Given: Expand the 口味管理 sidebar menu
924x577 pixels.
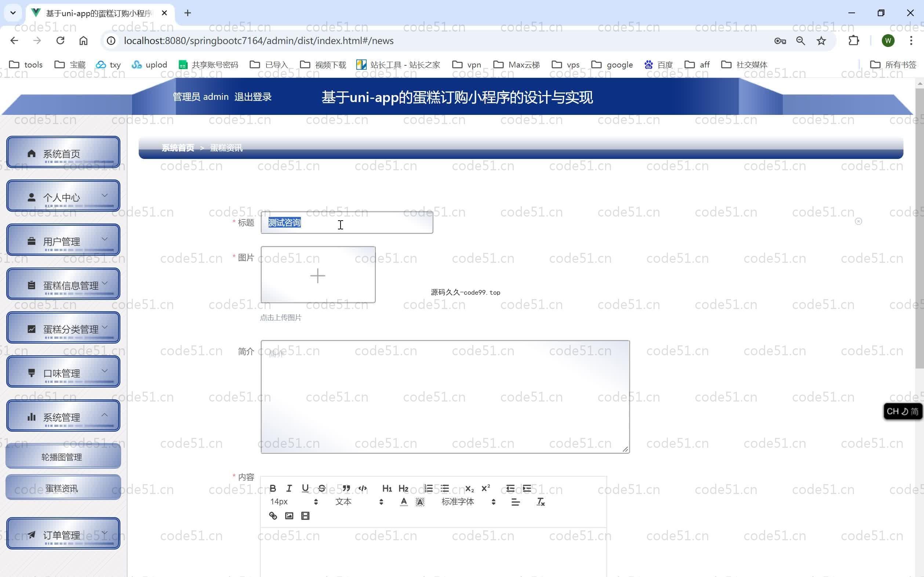Looking at the screenshot, I should tap(63, 372).
